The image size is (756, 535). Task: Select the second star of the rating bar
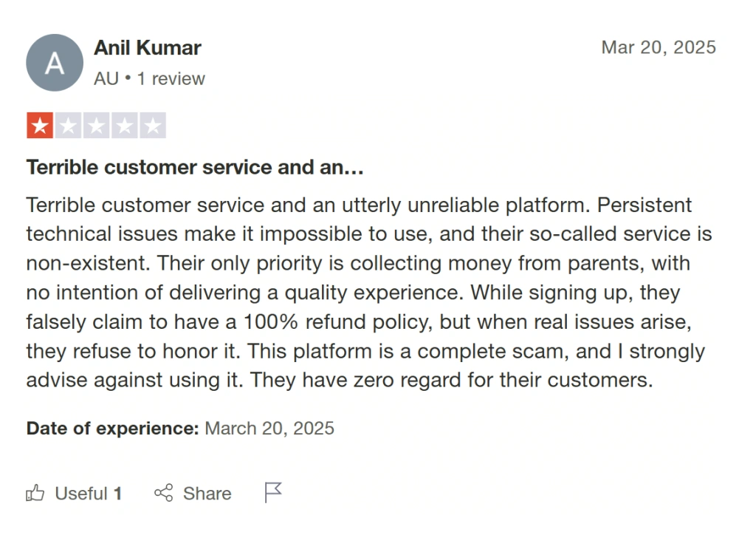pos(69,125)
